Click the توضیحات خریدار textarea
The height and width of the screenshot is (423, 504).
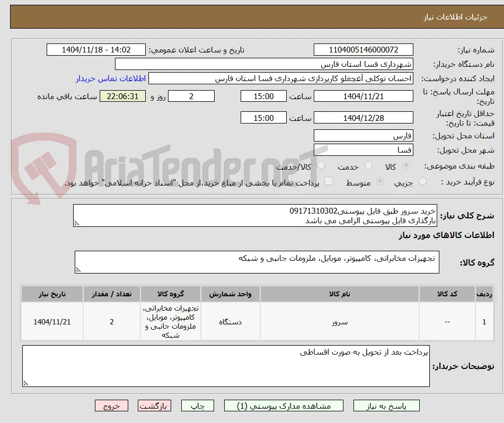tap(226, 366)
